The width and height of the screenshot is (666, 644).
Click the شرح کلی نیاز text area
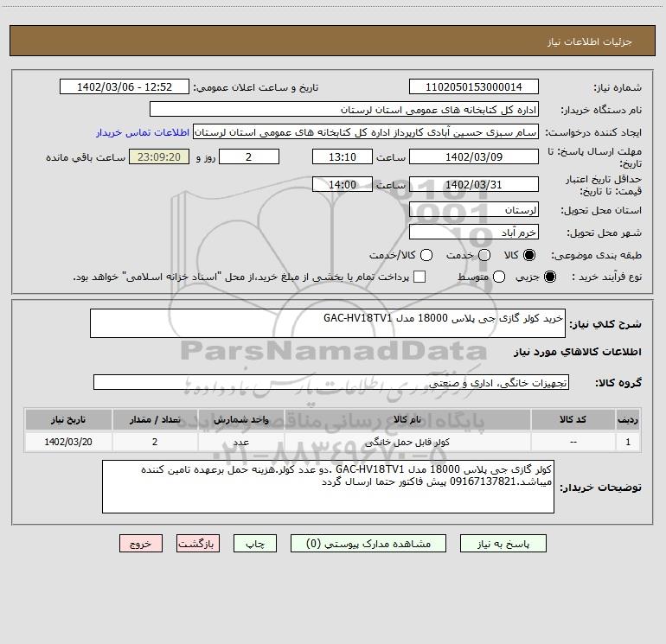point(328,323)
